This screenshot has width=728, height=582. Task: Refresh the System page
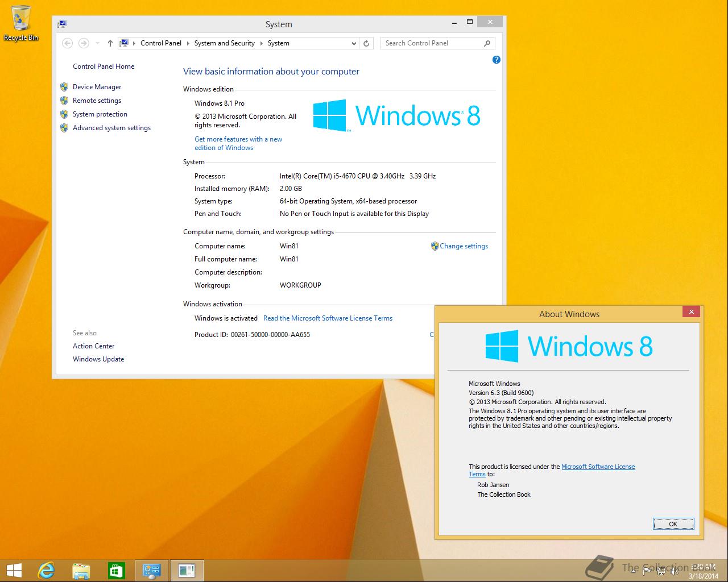point(367,43)
